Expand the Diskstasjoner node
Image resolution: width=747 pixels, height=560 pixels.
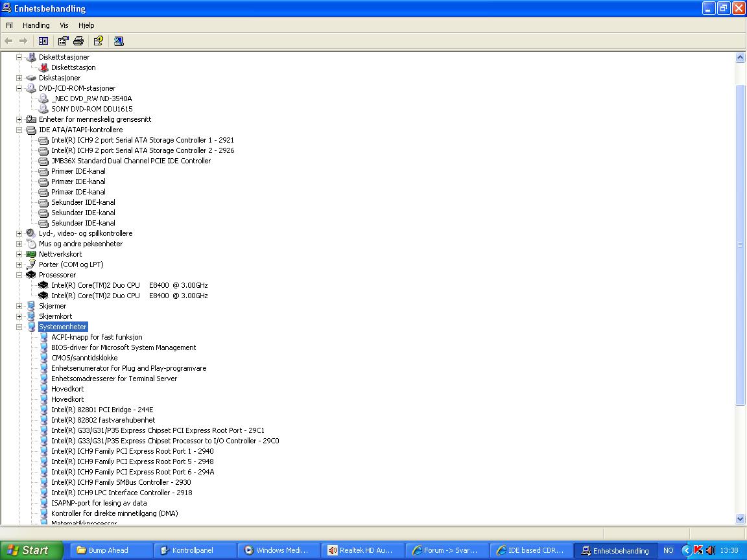point(19,78)
